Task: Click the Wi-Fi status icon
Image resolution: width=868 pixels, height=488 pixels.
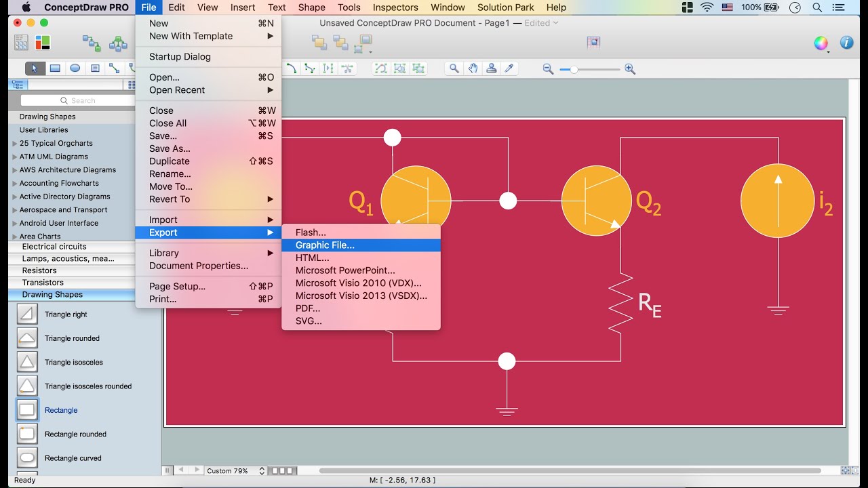Action: click(x=707, y=7)
